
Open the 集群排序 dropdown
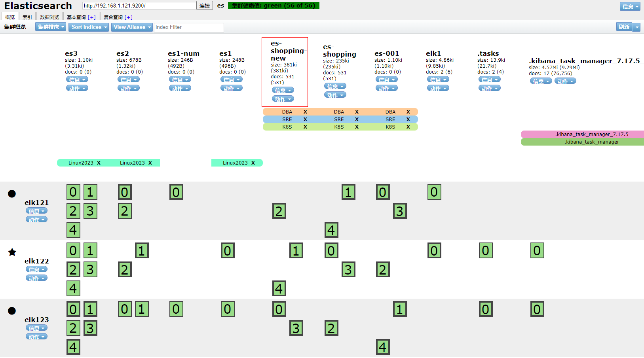(x=51, y=27)
